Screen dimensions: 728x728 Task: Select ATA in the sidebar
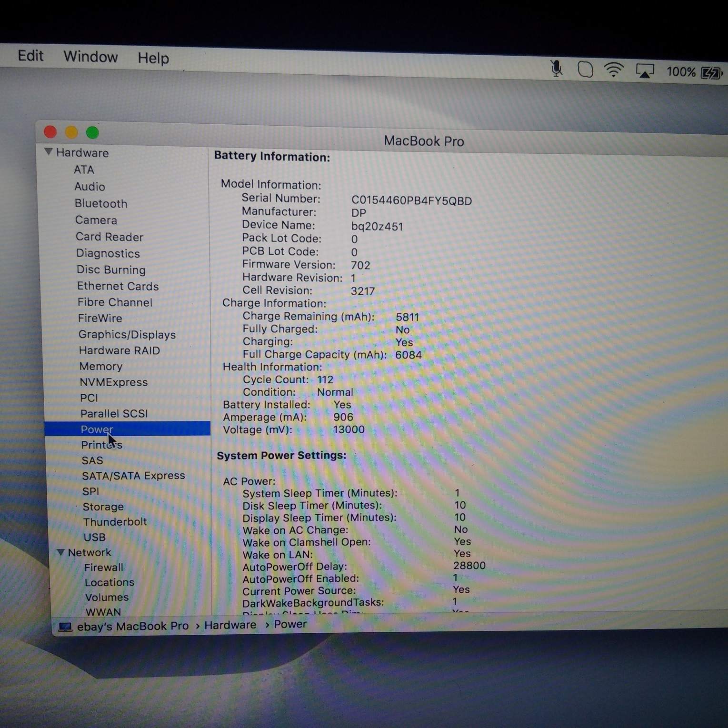84,170
